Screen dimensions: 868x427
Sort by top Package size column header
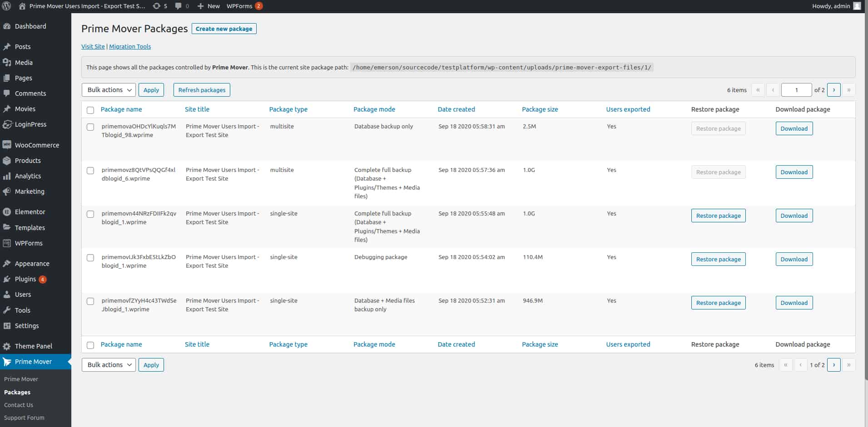[x=540, y=109]
